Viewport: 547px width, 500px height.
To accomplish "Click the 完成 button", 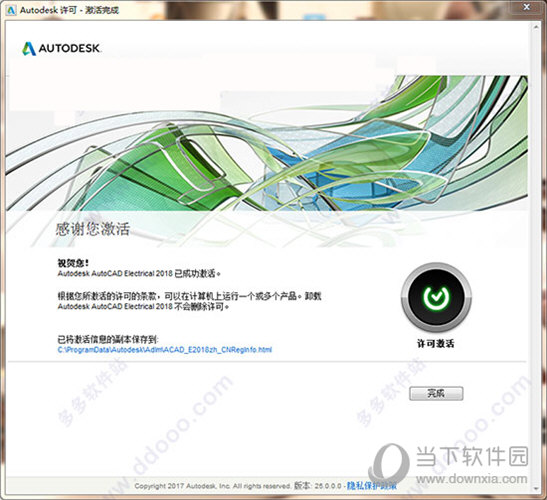I will (436, 394).
